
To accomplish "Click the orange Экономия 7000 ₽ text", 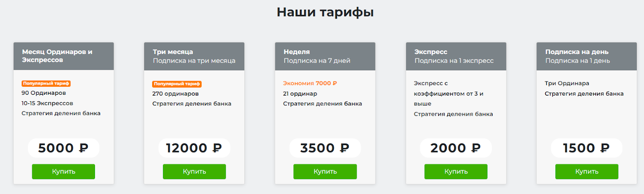I will tap(310, 83).
